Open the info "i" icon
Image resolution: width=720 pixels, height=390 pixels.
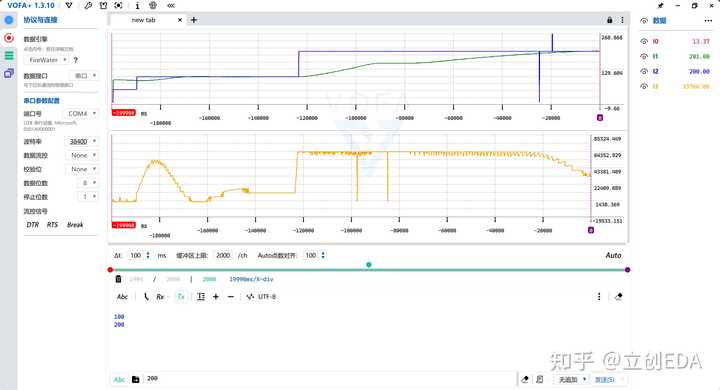pos(137,6)
